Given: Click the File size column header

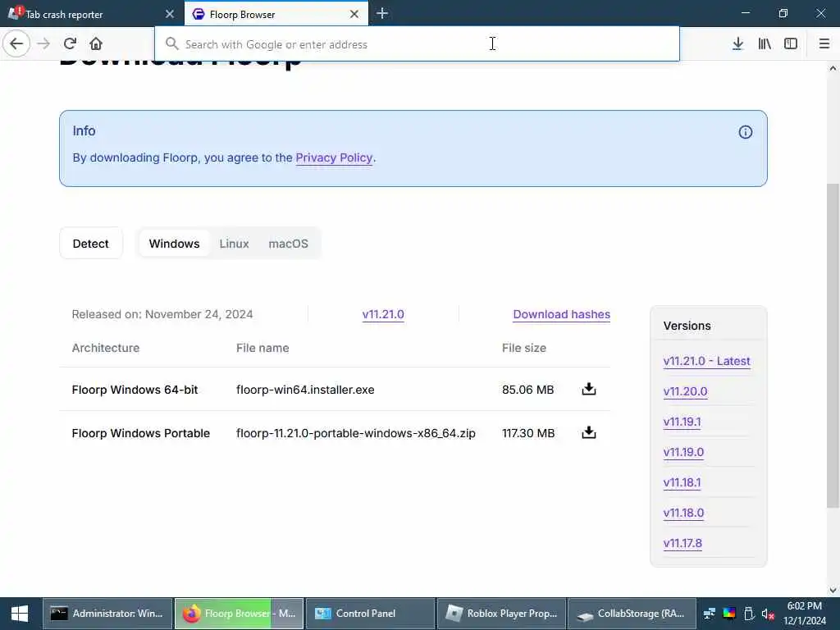Looking at the screenshot, I should click(x=524, y=348).
